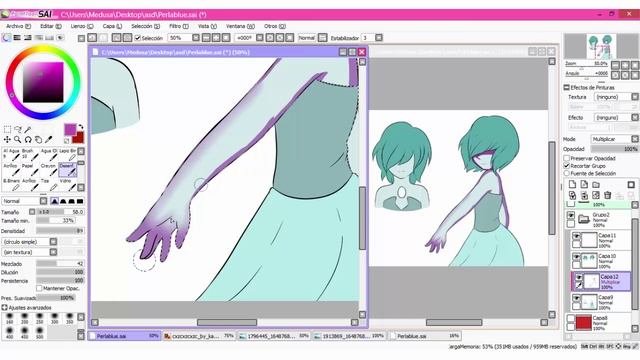Select the sharpest brush edge shape
The width and height of the screenshot is (640, 360).
point(54,201)
